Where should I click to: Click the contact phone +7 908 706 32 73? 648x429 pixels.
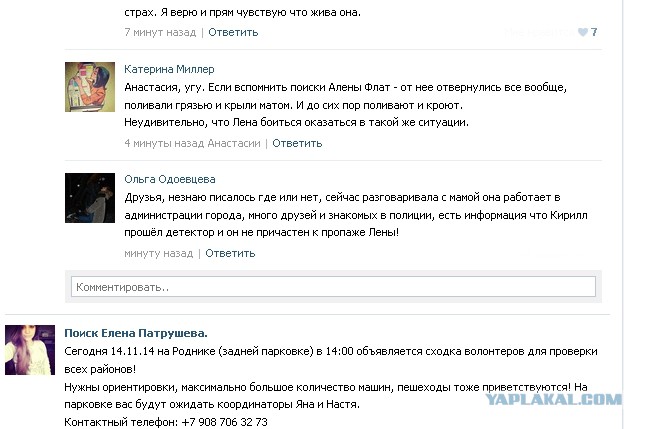coord(224,422)
